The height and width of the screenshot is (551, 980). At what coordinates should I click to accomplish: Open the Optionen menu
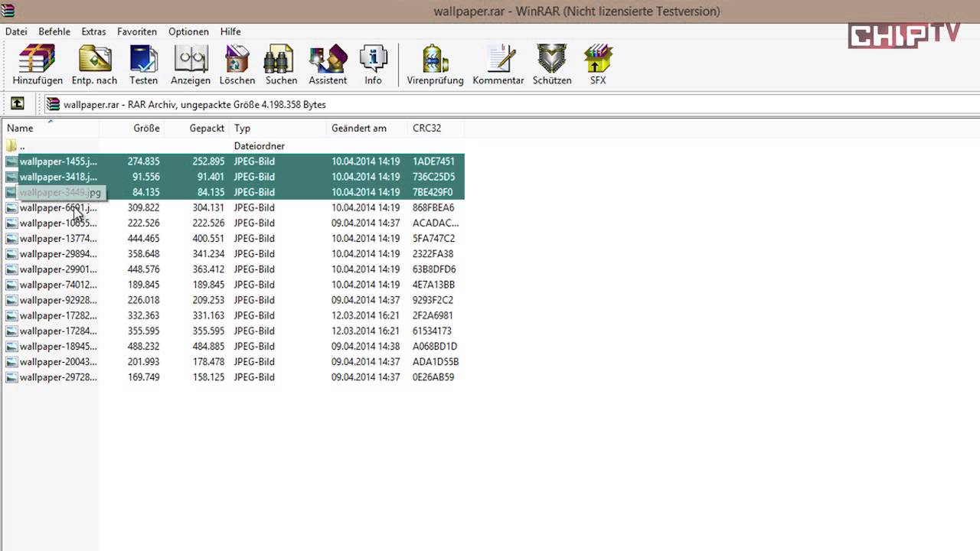coord(188,31)
